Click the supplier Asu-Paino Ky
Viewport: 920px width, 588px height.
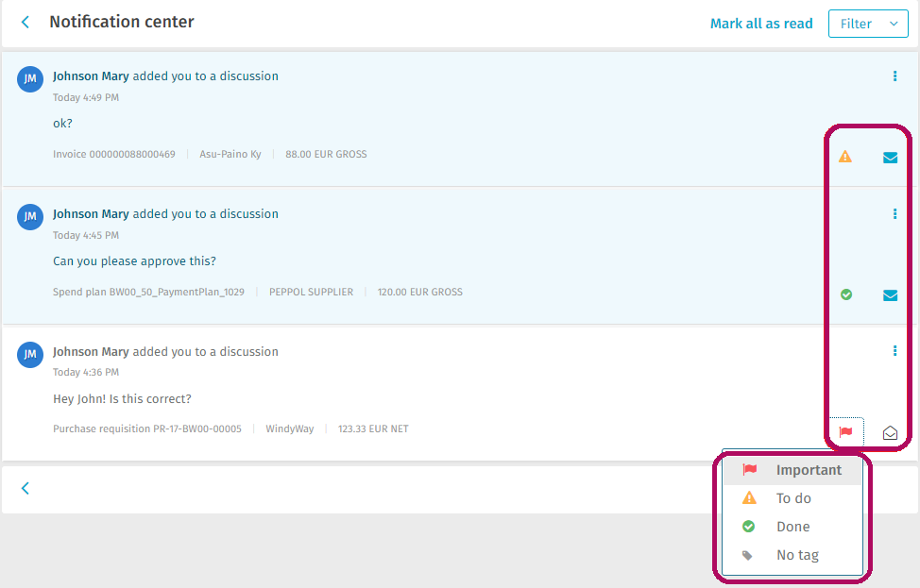[230, 154]
